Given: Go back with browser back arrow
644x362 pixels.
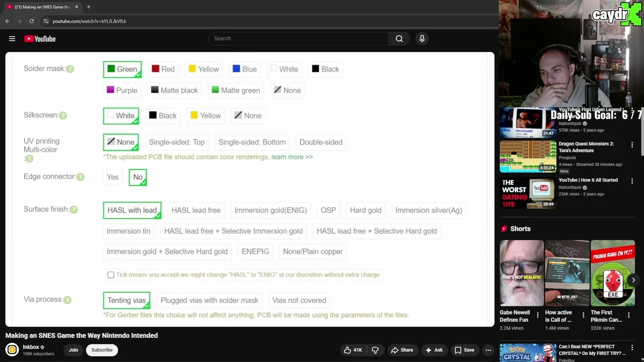Looking at the screenshot, I should (7, 21).
